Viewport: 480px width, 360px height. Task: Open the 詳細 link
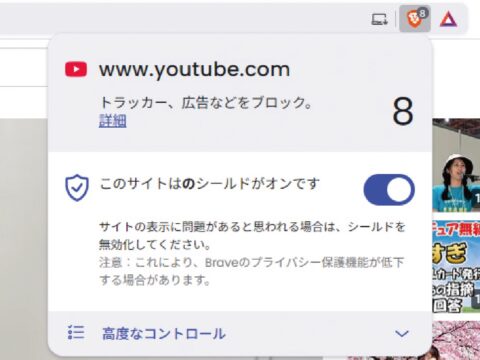click(113, 121)
